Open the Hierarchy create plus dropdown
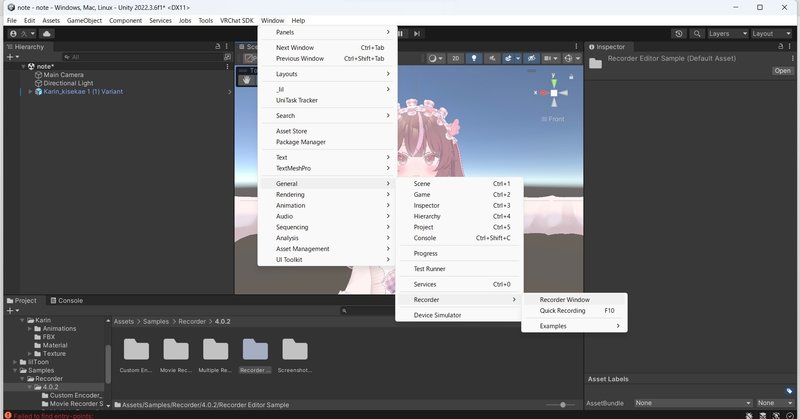Viewport: 800px width, 419px height. pos(12,57)
